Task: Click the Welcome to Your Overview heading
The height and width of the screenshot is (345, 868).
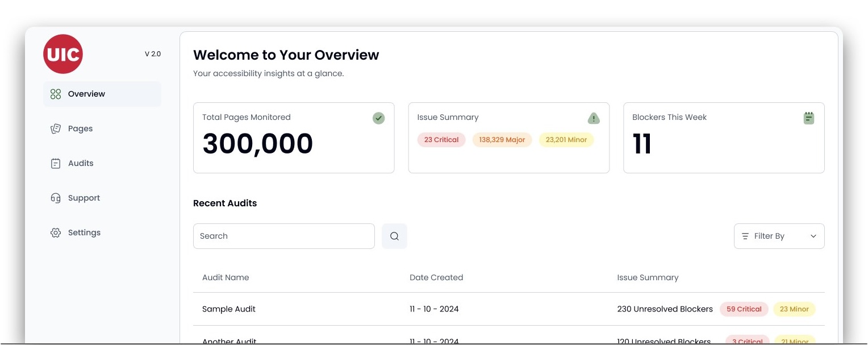Action: click(x=286, y=55)
